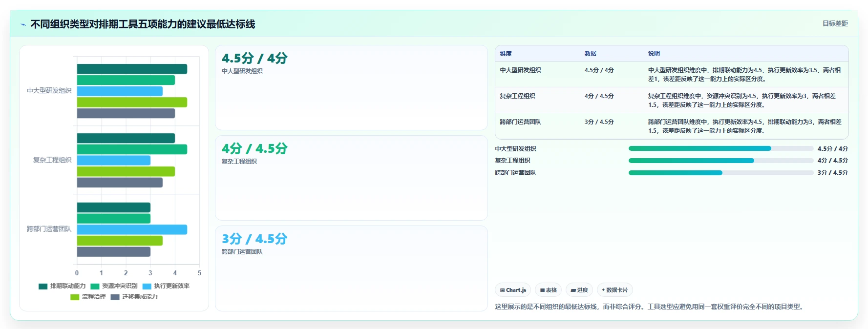The height and width of the screenshot is (329, 868).
Task: Click the blue 执行更新效率 legend swatch
Action: [x=147, y=286]
